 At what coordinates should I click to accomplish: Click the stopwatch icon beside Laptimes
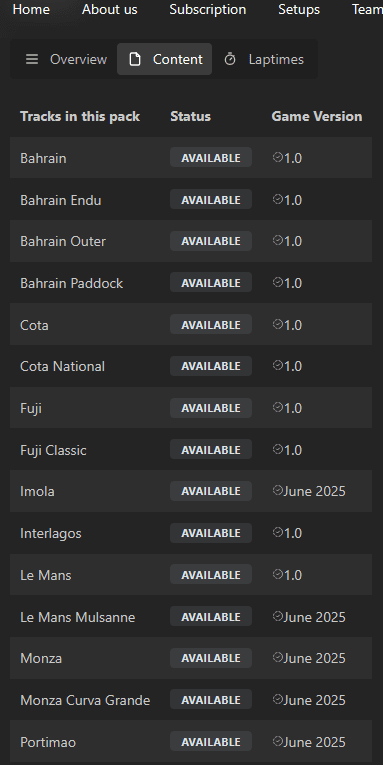[230, 60]
